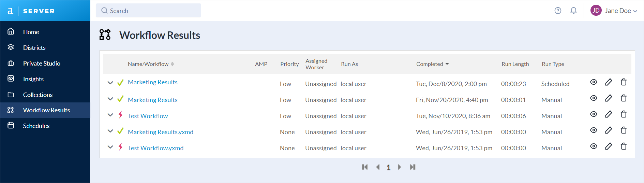Open the Test Workflow link
Viewport: 644px width, 183px height.
point(148,116)
